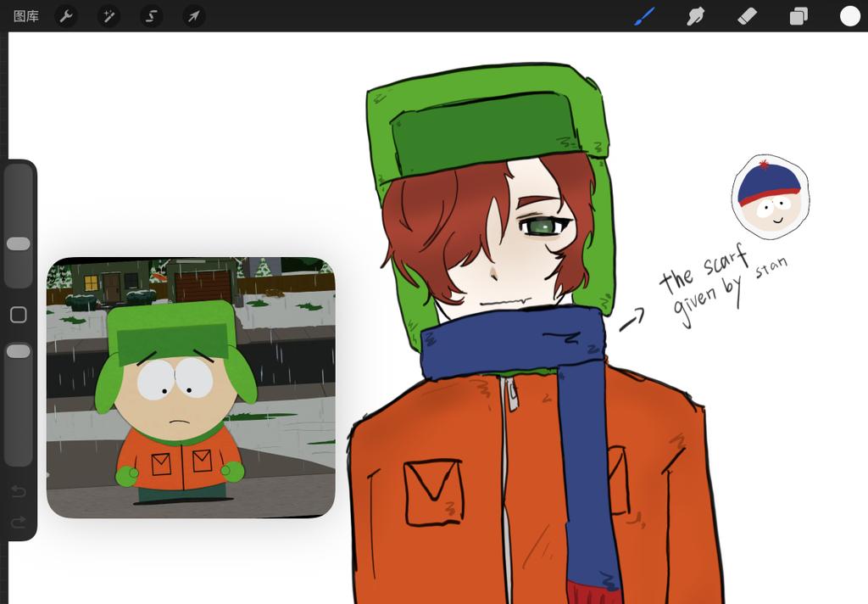868x604 pixels.
Task: Select the Brush tool
Action: 644,16
